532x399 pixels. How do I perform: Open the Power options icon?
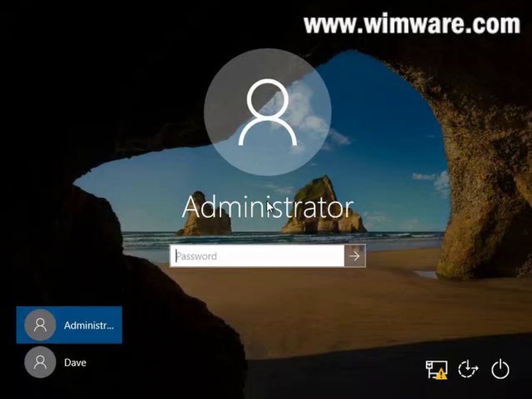click(500, 369)
